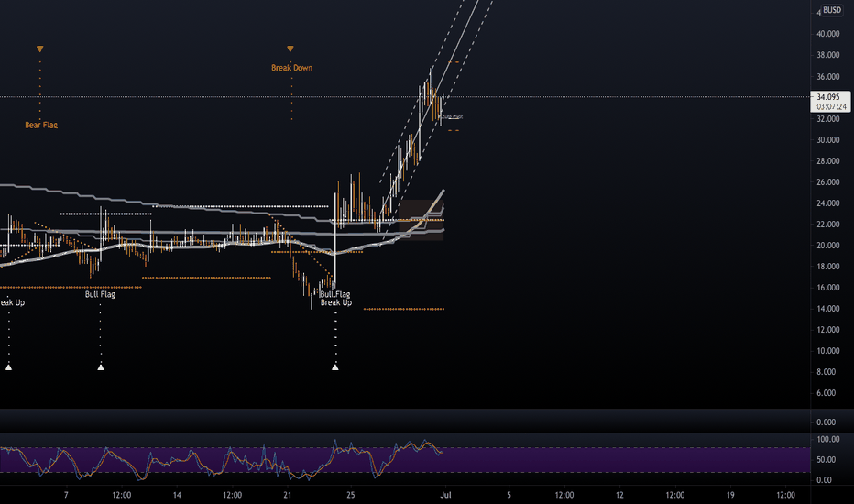Viewport: 854px width, 504px height.
Task: Click white triangle marker below standalone Bull Flag
Action: coord(101,367)
